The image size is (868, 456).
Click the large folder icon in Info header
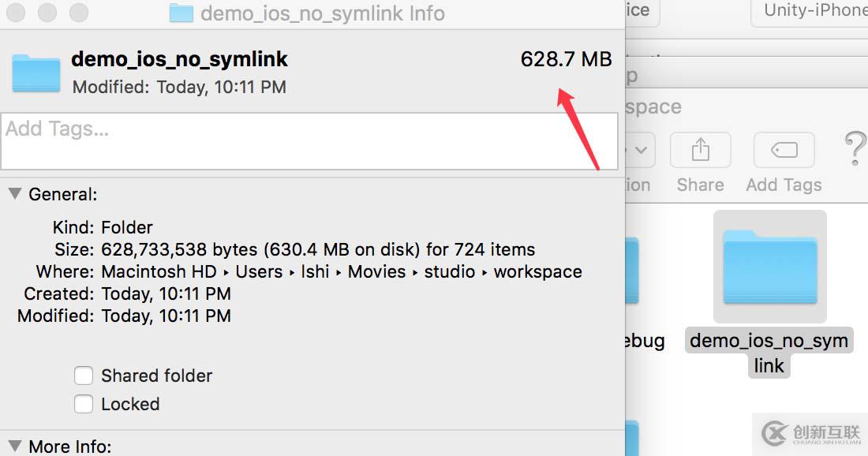click(36, 73)
